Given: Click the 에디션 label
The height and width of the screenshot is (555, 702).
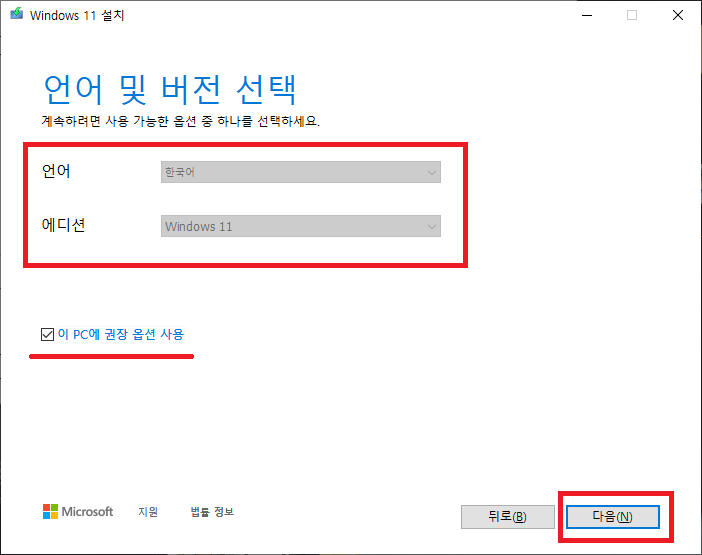Looking at the screenshot, I should point(63,225).
